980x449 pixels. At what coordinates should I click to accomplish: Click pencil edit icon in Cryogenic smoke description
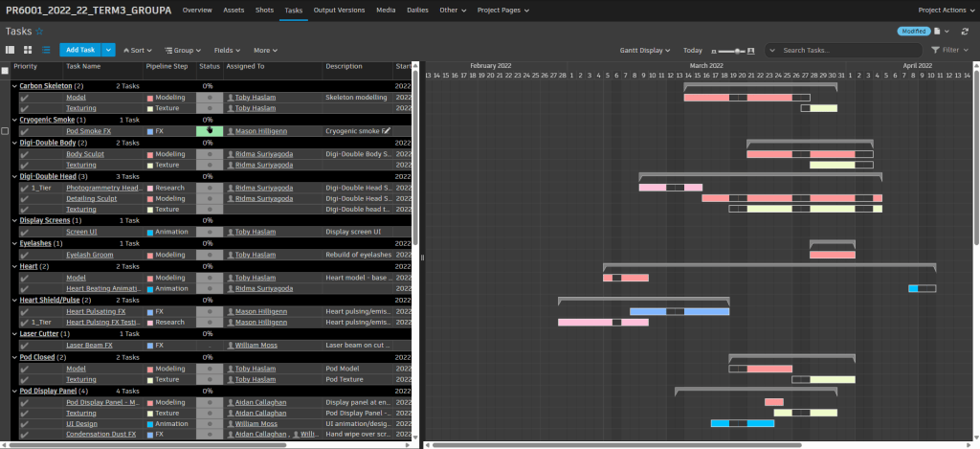[x=388, y=131]
